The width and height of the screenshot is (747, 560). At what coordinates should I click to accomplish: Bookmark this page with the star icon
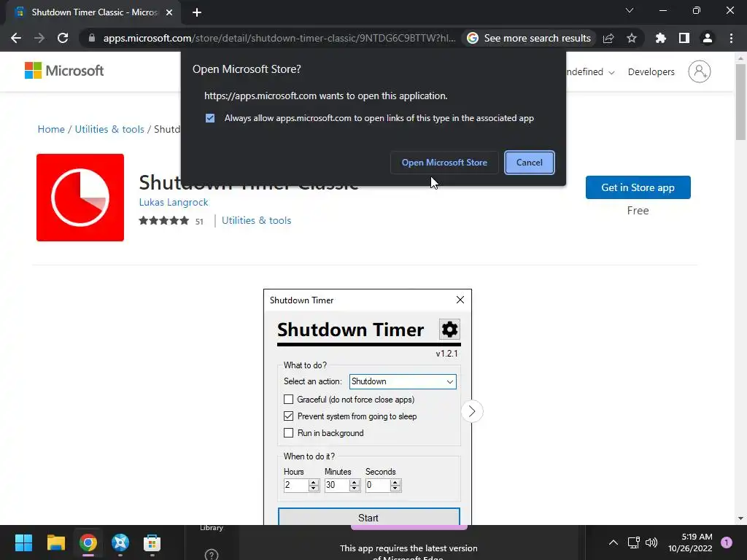(x=632, y=38)
